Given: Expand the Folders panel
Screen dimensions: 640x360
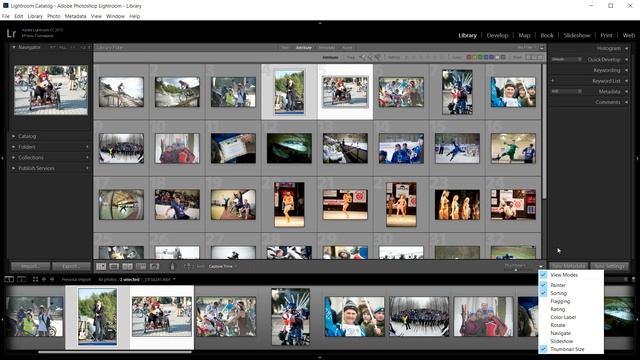Looking at the screenshot, I should (x=13, y=147).
